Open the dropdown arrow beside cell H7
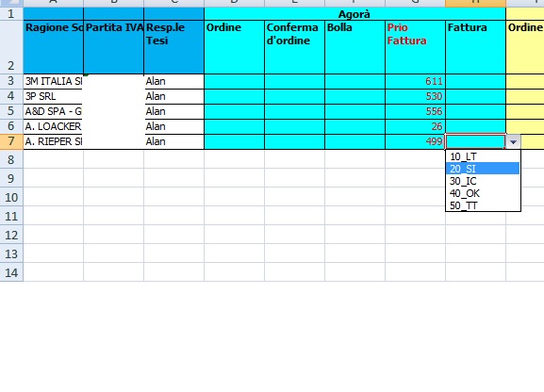Screen dimensions: 544x392 (x=513, y=142)
